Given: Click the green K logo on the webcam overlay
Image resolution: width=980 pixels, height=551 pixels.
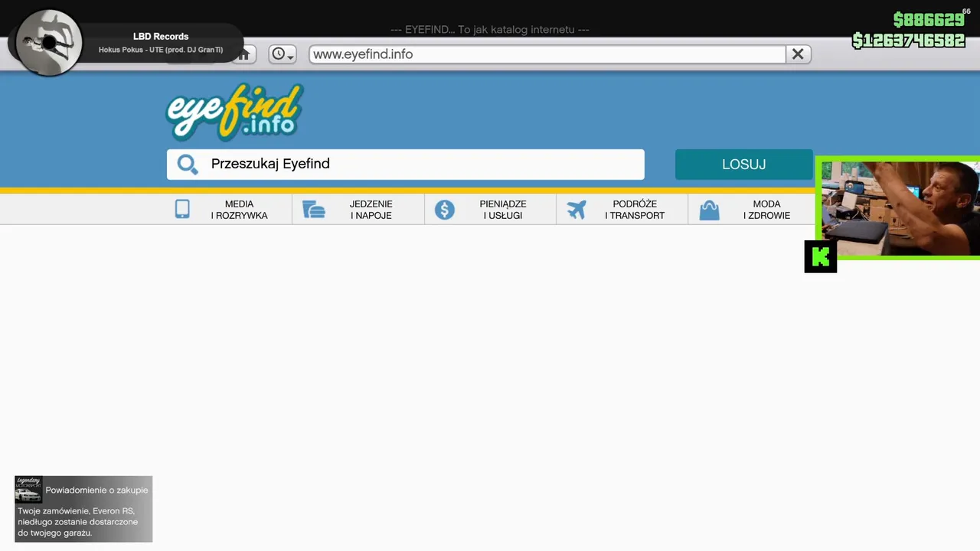Looking at the screenshot, I should [821, 256].
